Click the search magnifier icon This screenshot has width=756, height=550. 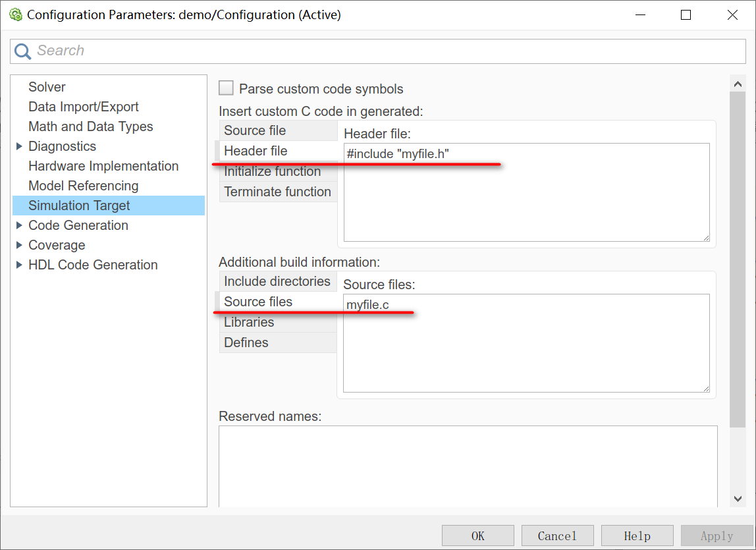23,51
